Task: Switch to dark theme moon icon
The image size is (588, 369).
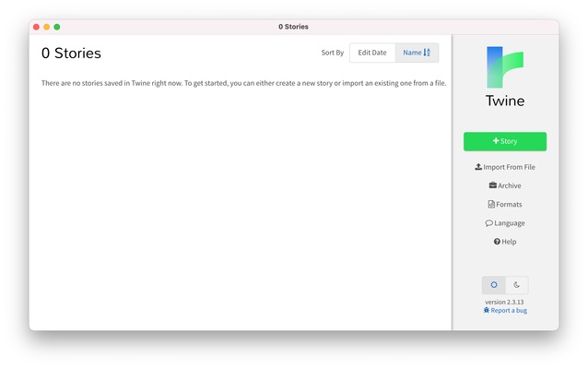Action: pyautogui.click(x=517, y=285)
